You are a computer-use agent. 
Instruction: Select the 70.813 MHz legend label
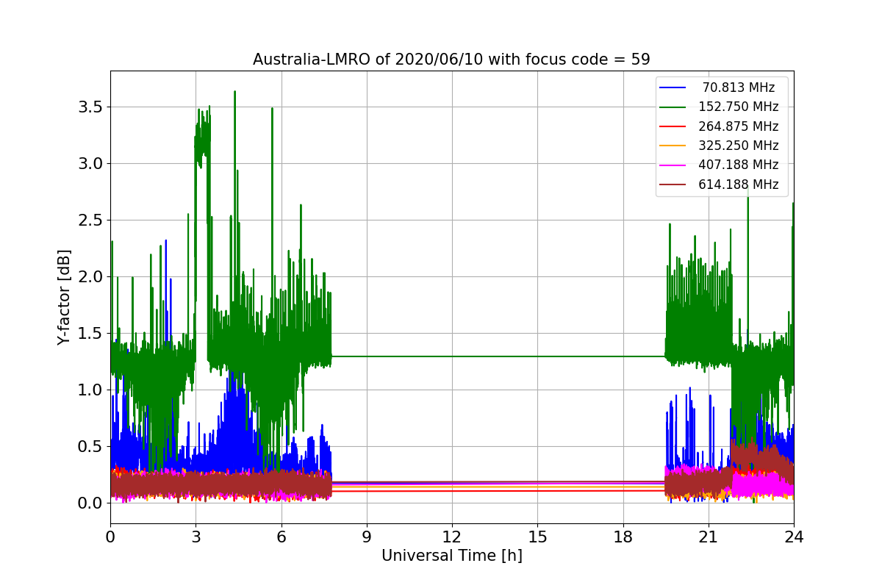pos(739,87)
